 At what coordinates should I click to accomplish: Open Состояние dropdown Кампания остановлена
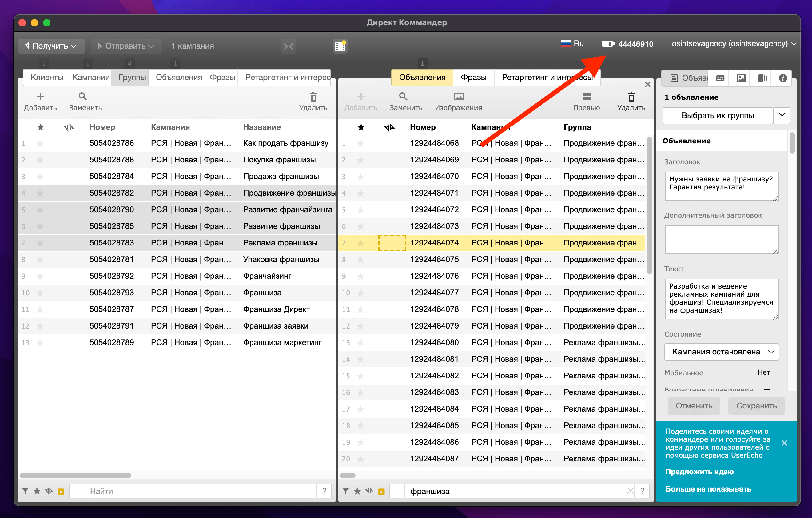[722, 352]
